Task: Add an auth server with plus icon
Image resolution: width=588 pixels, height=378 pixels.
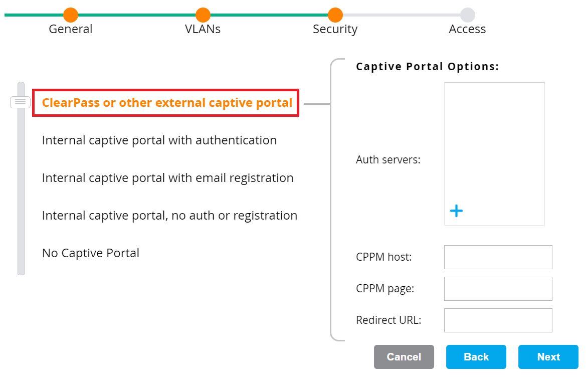Action: pos(456,211)
